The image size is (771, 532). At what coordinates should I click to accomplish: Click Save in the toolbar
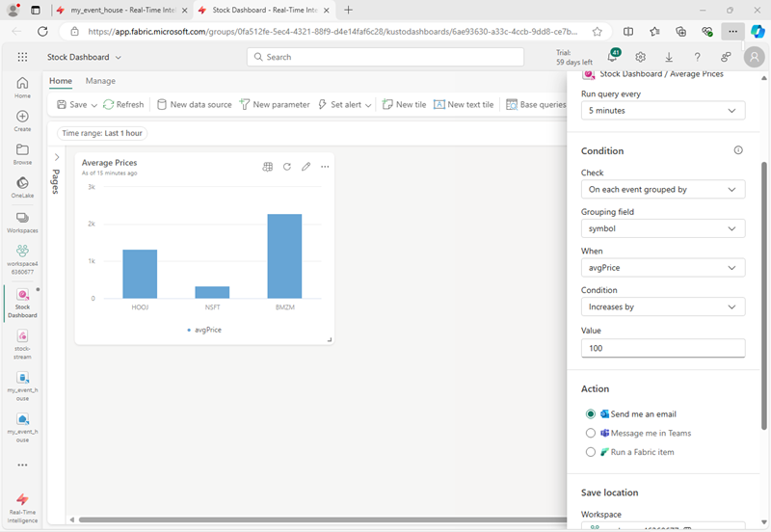coord(72,105)
